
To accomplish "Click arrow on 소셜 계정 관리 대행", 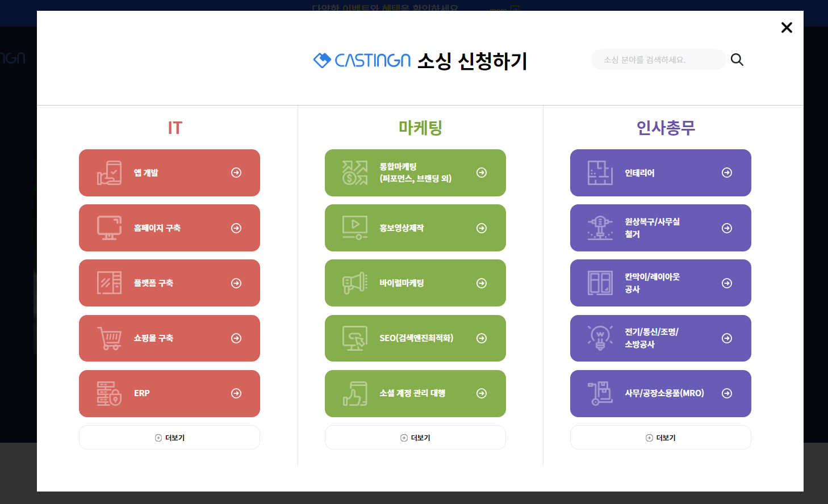I will pyautogui.click(x=482, y=393).
